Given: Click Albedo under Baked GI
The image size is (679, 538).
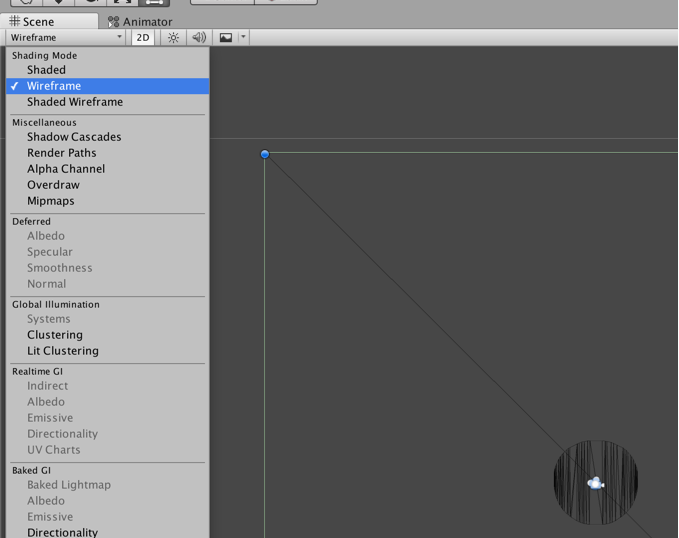Looking at the screenshot, I should pos(108,501).
